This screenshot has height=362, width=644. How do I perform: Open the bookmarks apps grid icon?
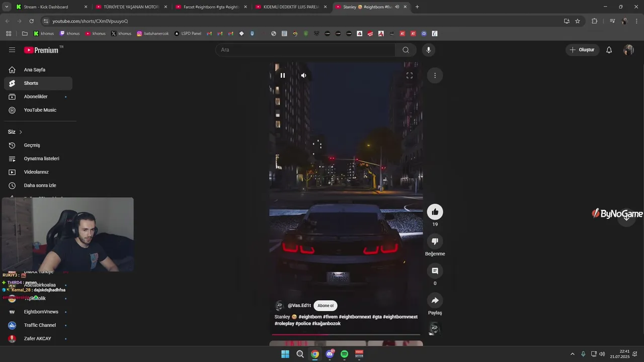(x=9, y=34)
